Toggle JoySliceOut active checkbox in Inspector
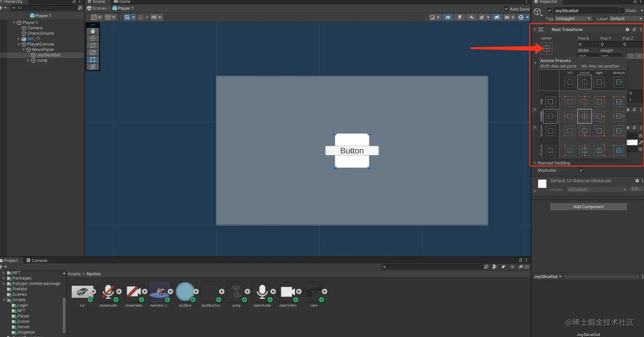644x337 pixels. [x=549, y=11]
